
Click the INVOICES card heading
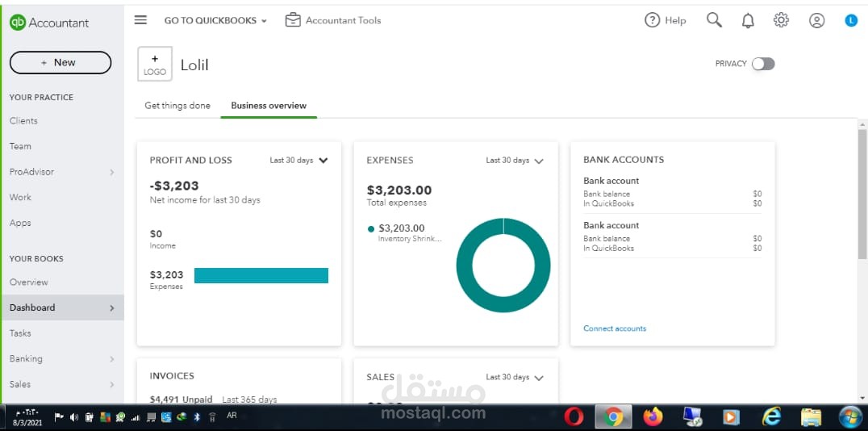point(172,375)
